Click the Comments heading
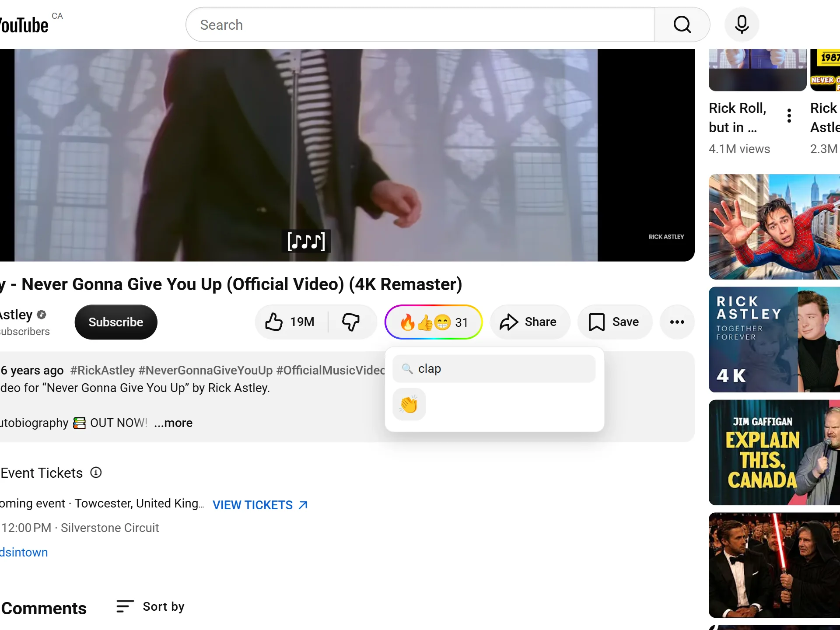The width and height of the screenshot is (840, 630). [44, 608]
